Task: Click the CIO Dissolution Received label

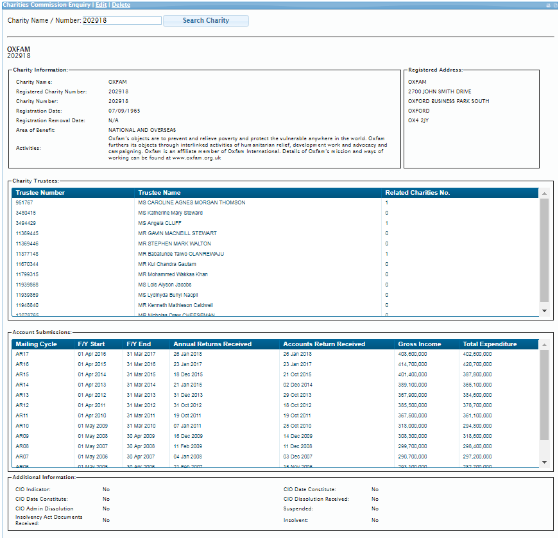Action: click(x=316, y=499)
